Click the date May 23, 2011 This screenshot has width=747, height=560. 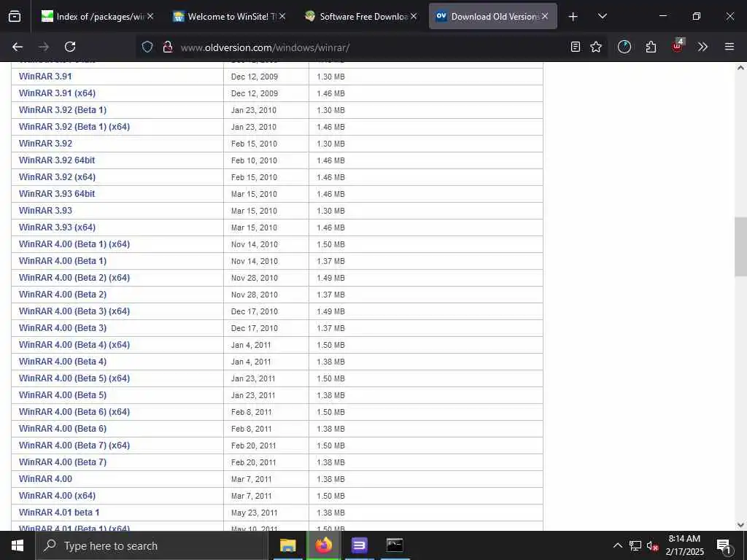coord(254,513)
